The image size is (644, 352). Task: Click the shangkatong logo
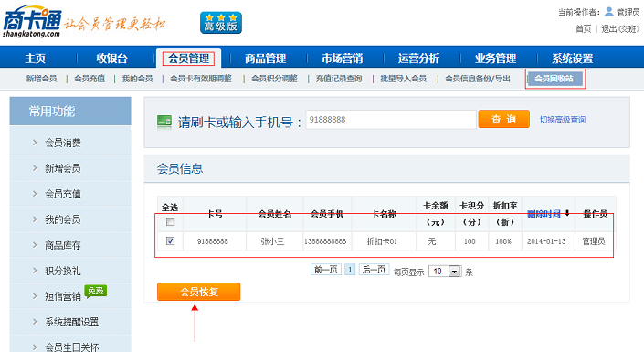pyautogui.click(x=32, y=22)
